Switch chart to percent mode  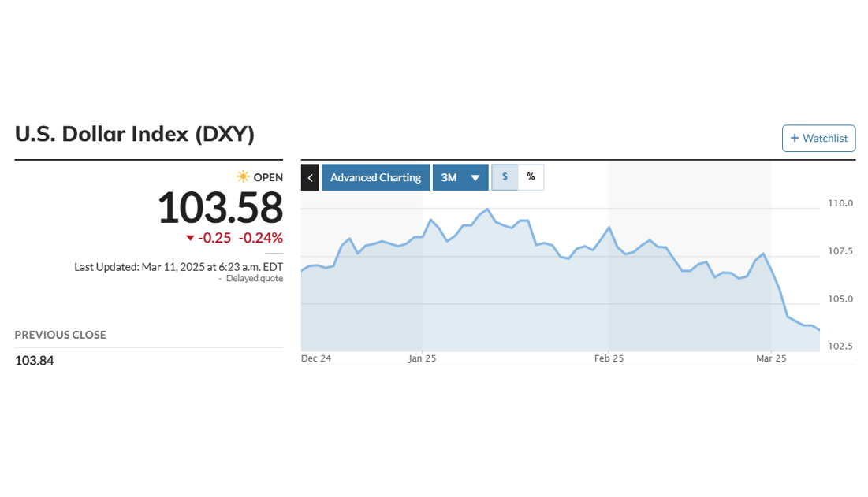(x=531, y=177)
